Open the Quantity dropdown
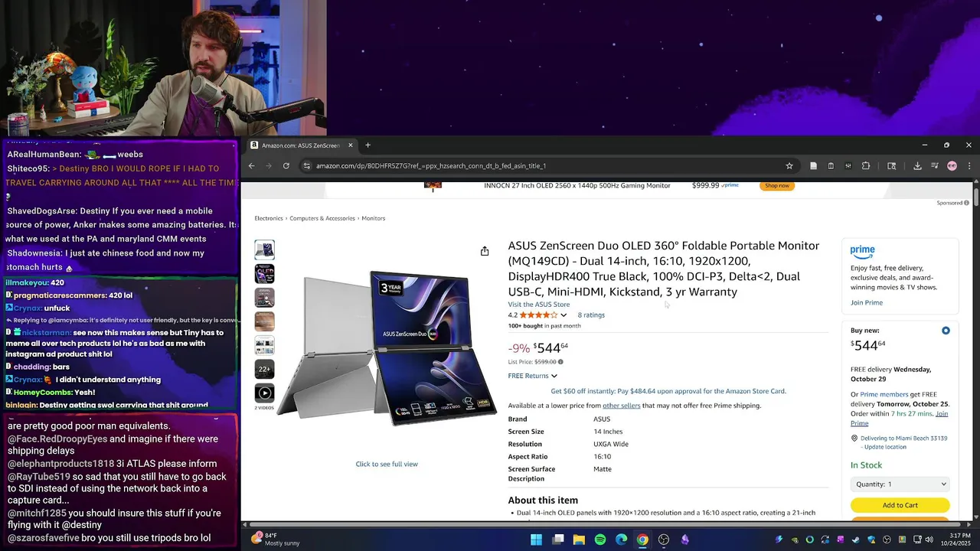This screenshot has height=551, width=980. (900, 484)
